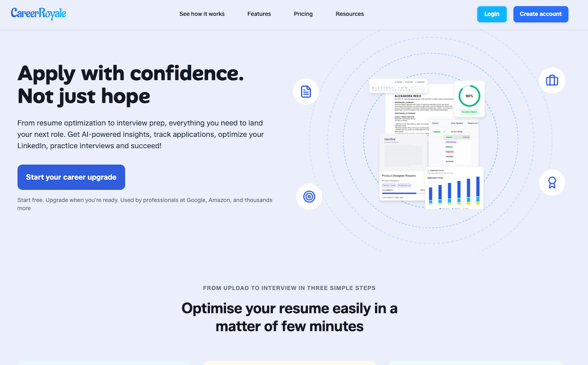Click Pricing in the top navigation
Image resolution: width=588 pixels, height=365 pixels.
303,14
